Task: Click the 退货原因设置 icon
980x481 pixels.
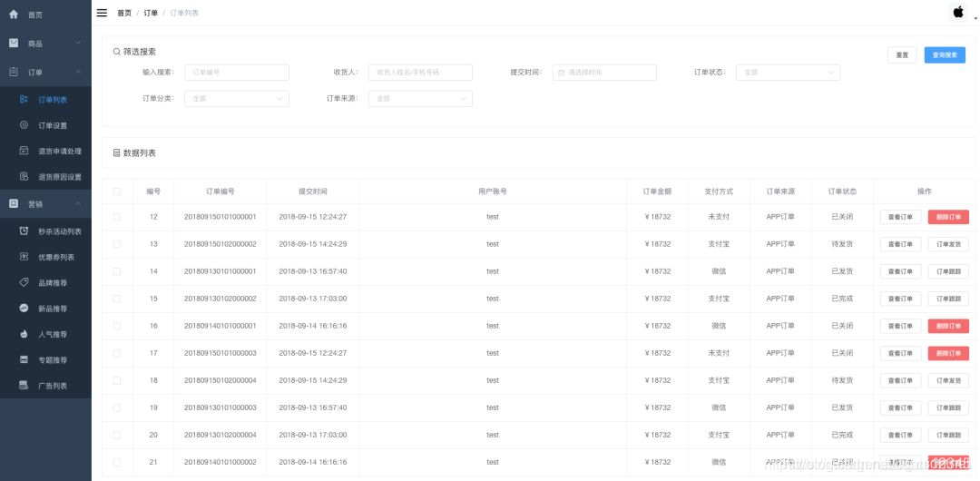Action: click(24, 176)
